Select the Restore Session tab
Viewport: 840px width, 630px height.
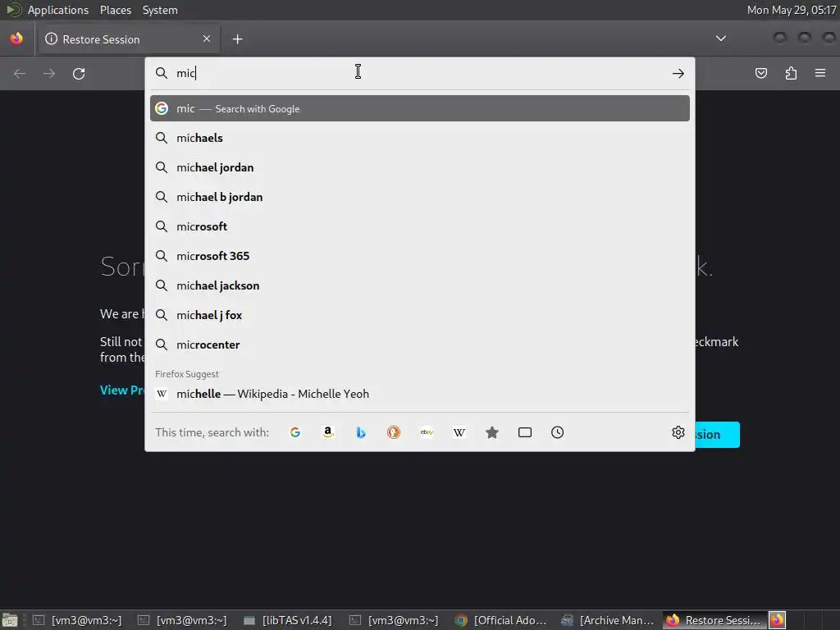129,39
